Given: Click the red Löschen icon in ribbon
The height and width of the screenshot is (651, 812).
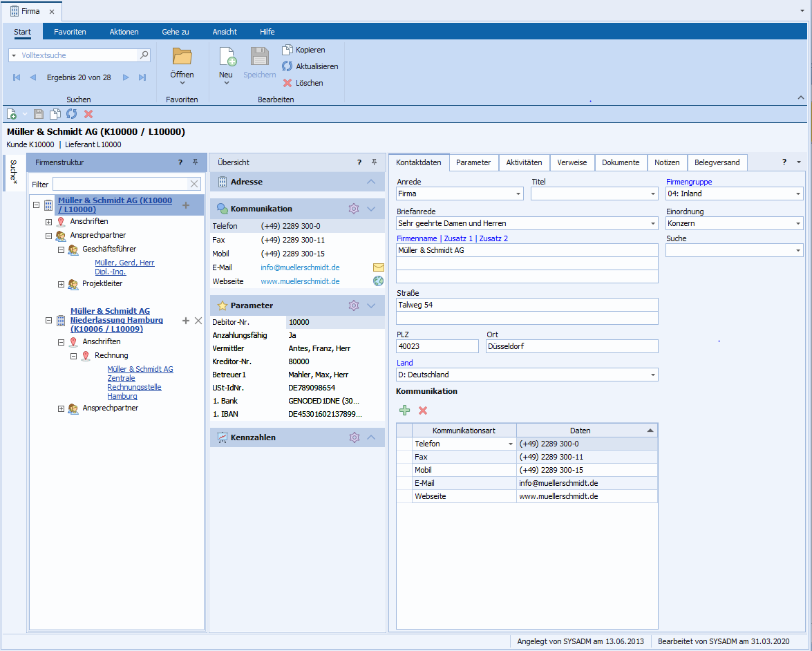Looking at the screenshot, I should (287, 83).
